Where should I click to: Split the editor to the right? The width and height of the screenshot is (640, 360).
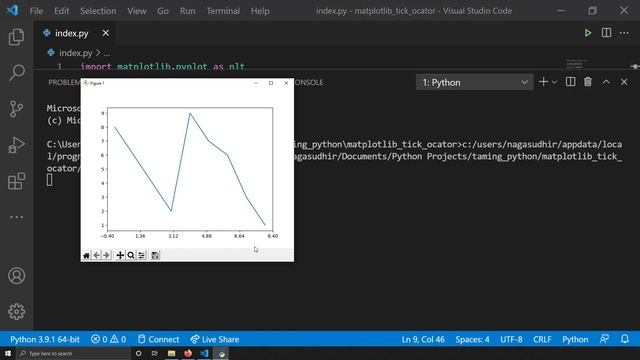607,33
